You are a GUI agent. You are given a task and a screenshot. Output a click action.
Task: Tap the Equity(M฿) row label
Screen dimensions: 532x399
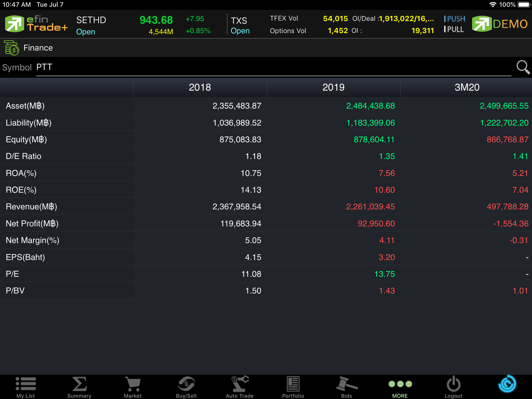coord(26,139)
